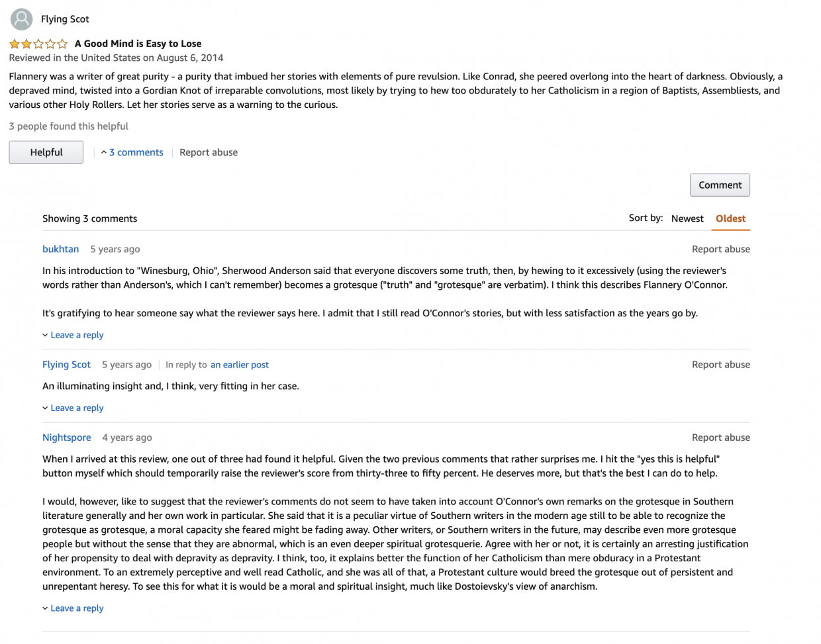Expand Leave a reply under bukhtan's comment

coord(73,335)
